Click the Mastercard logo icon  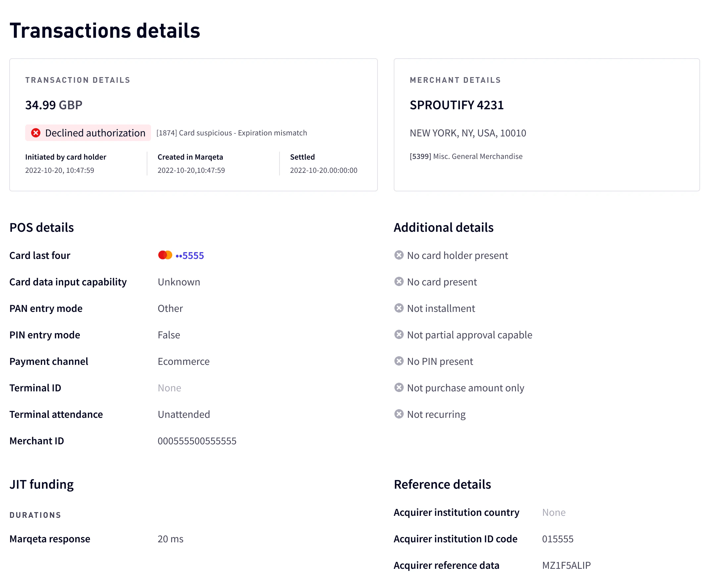(x=165, y=255)
